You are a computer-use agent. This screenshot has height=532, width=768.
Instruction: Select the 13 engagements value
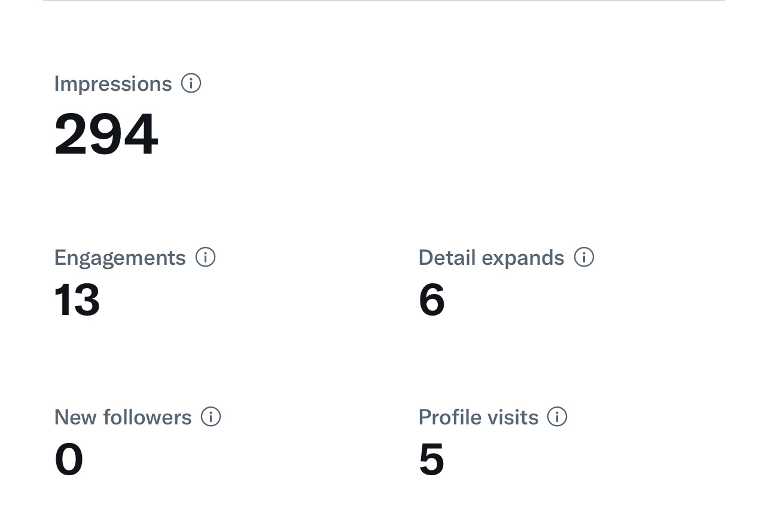click(77, 299)
